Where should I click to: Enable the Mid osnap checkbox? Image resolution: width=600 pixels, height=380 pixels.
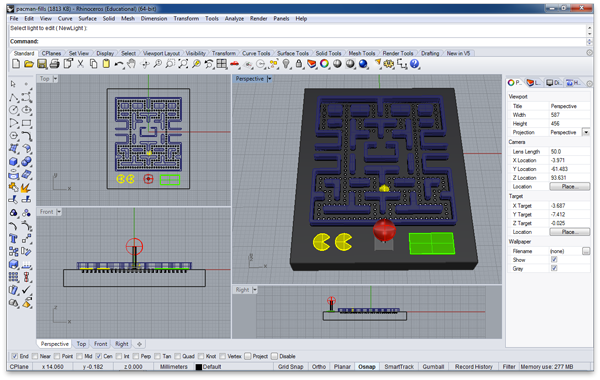point(79,356)
